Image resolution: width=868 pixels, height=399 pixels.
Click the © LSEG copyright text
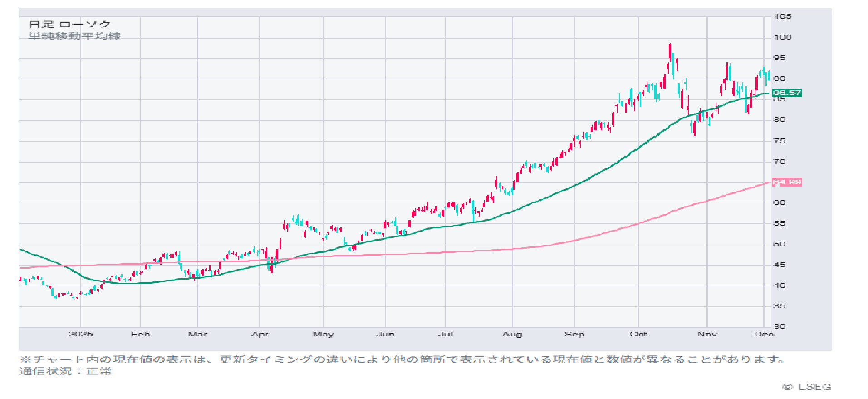(x=807, y=387)
